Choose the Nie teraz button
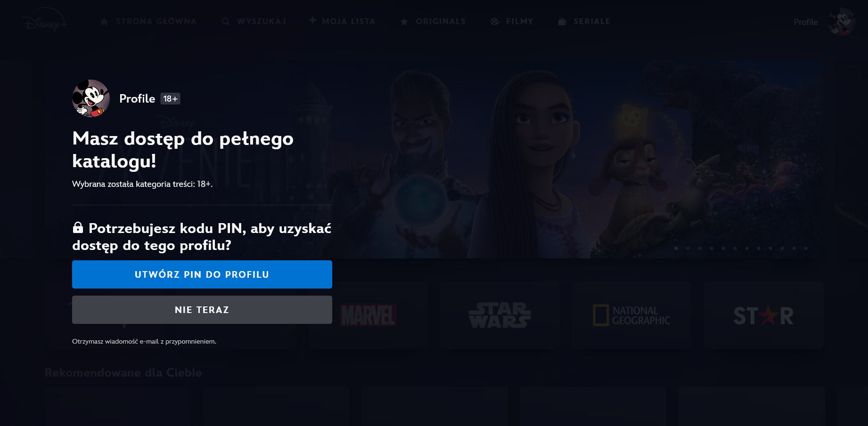The image size is (868, 426). [202, 310]
